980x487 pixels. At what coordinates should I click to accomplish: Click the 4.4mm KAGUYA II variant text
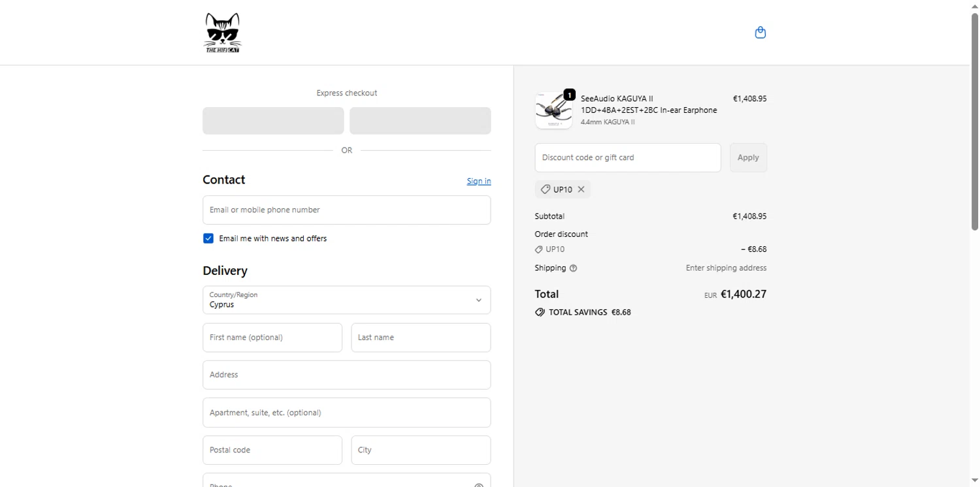coord(608,122)
